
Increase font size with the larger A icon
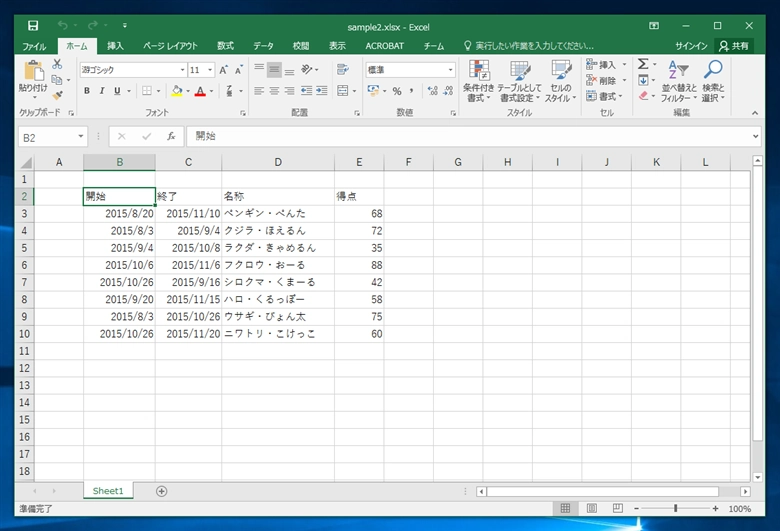click(x=224, y=70)
